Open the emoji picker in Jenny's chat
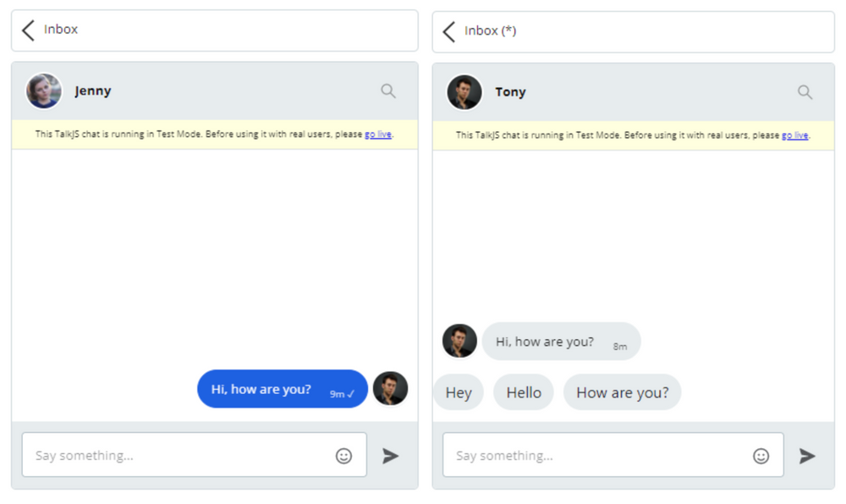 coord(343,456)
